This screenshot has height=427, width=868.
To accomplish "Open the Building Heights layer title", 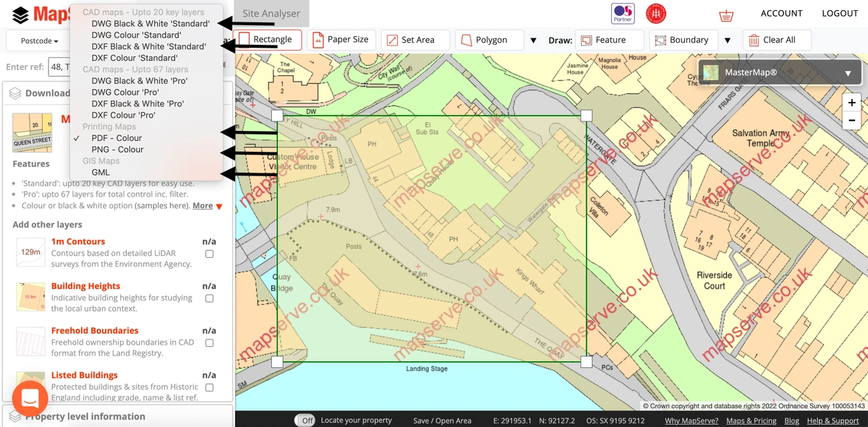I will (85, 286).
